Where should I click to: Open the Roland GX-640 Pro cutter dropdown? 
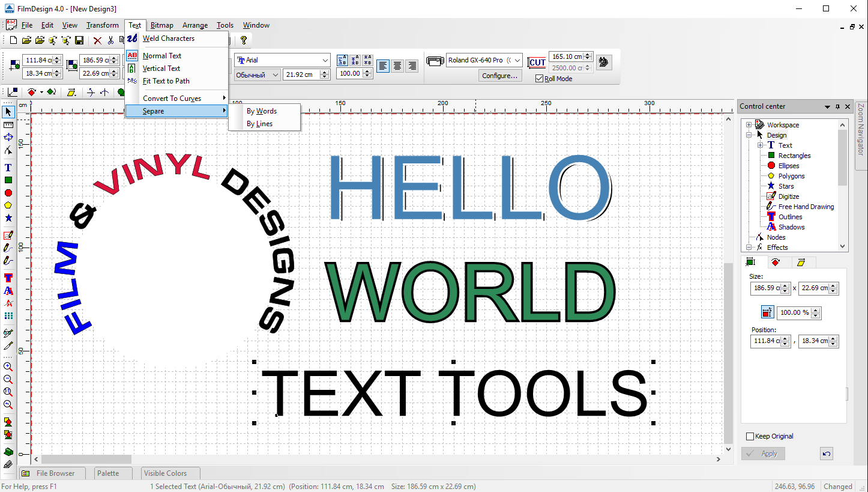coord(517,60)
